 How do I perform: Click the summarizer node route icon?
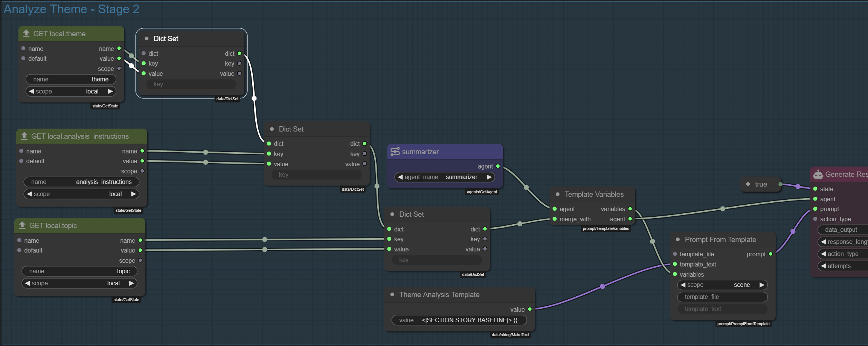395,152
